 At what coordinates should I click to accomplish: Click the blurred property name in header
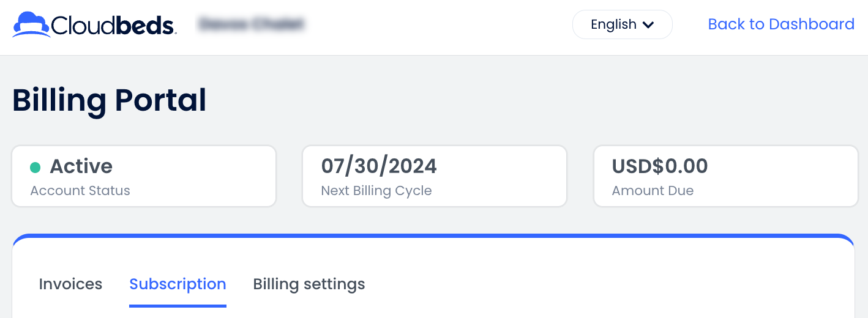tap(252, 24)
